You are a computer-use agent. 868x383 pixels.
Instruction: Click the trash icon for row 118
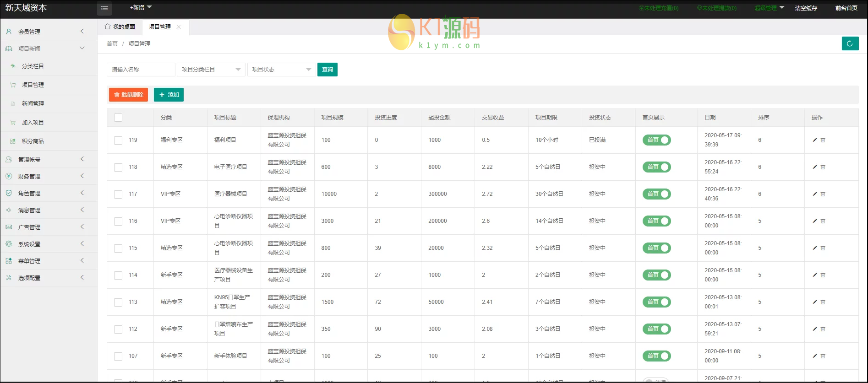click(x=823, y=167)
